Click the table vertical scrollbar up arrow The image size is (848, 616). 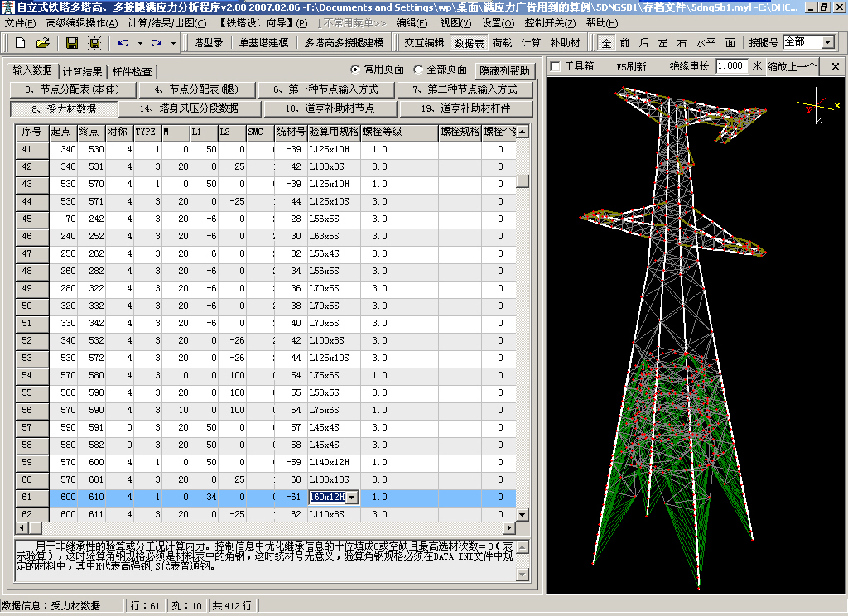523,132
